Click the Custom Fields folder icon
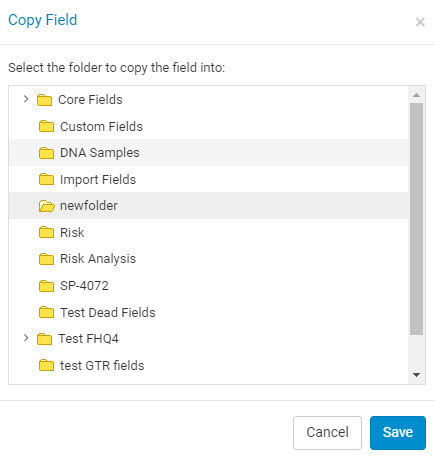 point(46,126)
